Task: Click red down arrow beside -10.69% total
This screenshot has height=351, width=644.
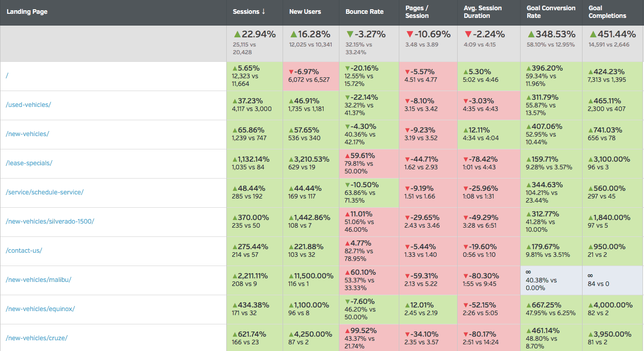Action: pos(409,34)
